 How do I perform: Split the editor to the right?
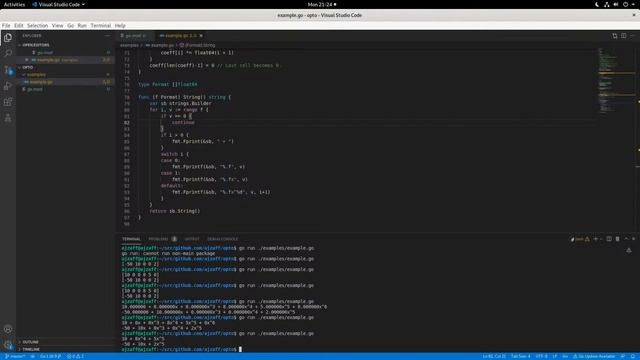tap(624, 36)
